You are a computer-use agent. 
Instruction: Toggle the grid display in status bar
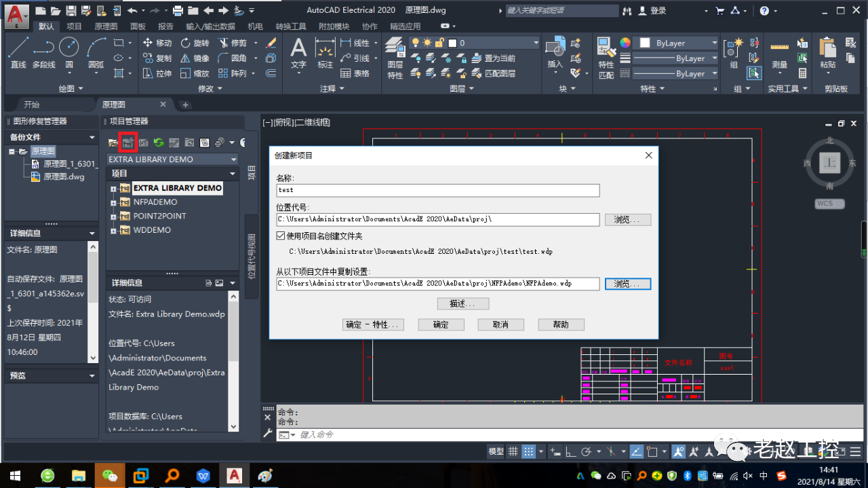(513, 451)
